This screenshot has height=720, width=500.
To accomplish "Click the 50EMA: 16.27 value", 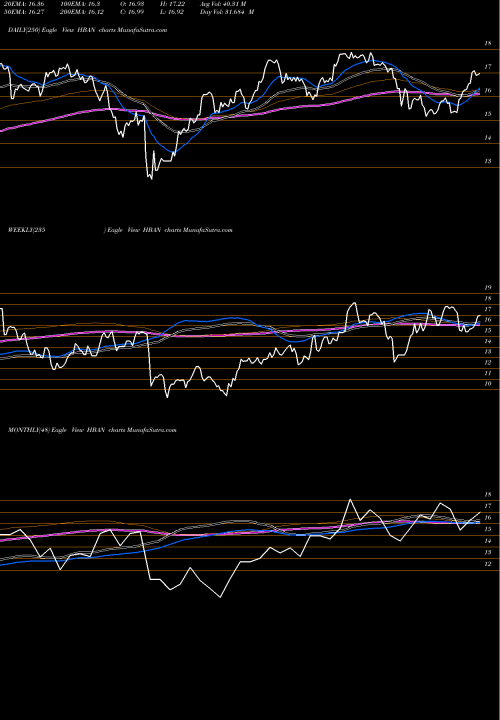I will [22, 12].
